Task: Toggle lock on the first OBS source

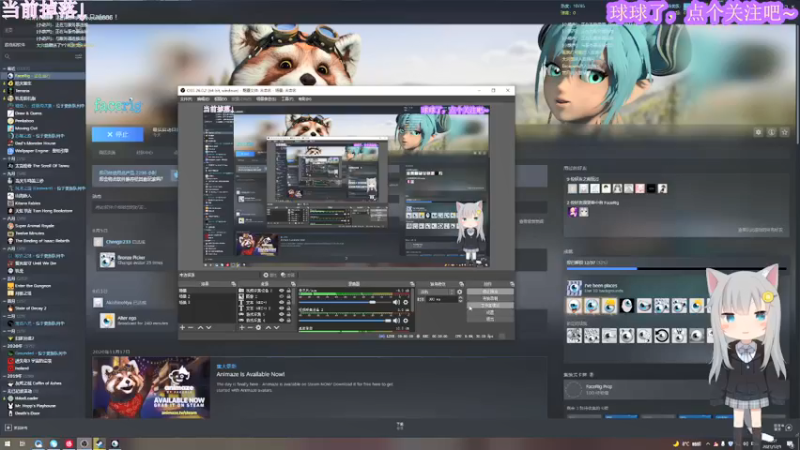Action: click(x=289, y=290)
